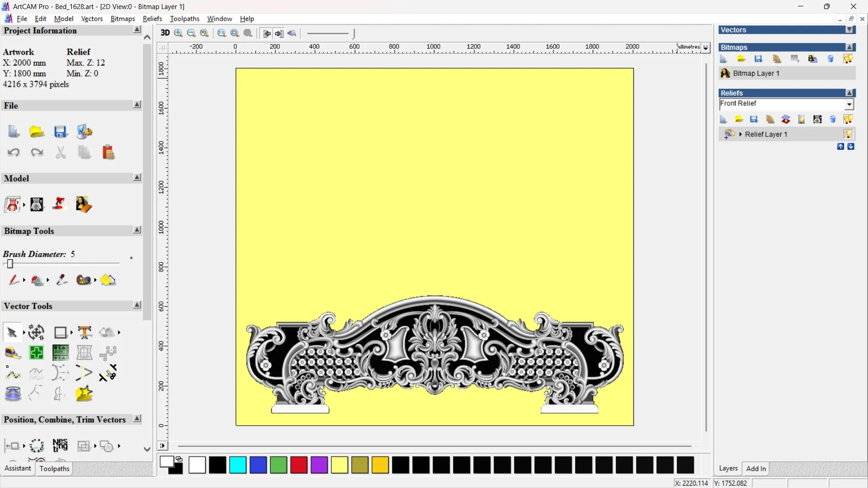This screenshot has width=868, height=488.
Task: Click the Paint Bucket flood fill tool
Action: pyautogui.click(x=38, y=280)
